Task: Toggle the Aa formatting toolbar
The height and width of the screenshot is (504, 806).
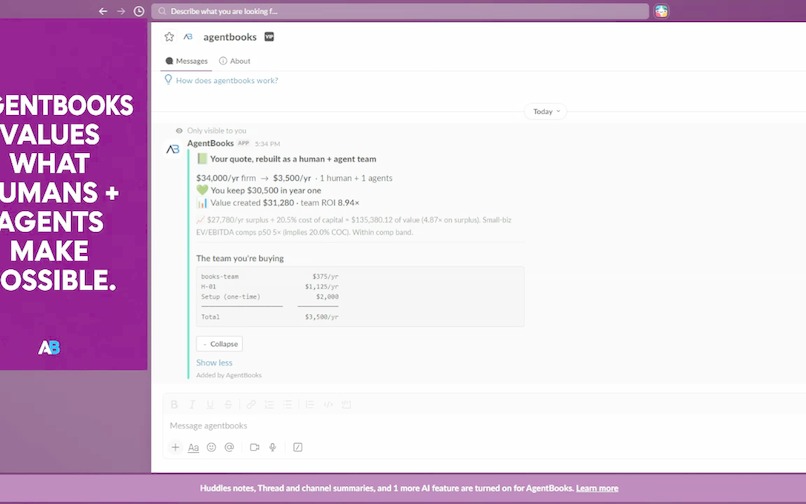Action: point(193,447)
